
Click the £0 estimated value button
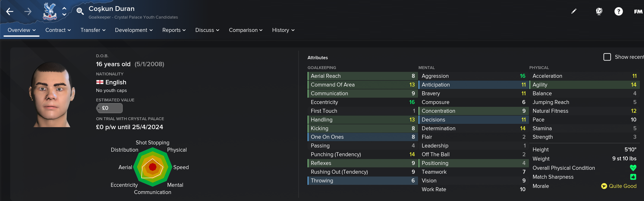[109, 108]
